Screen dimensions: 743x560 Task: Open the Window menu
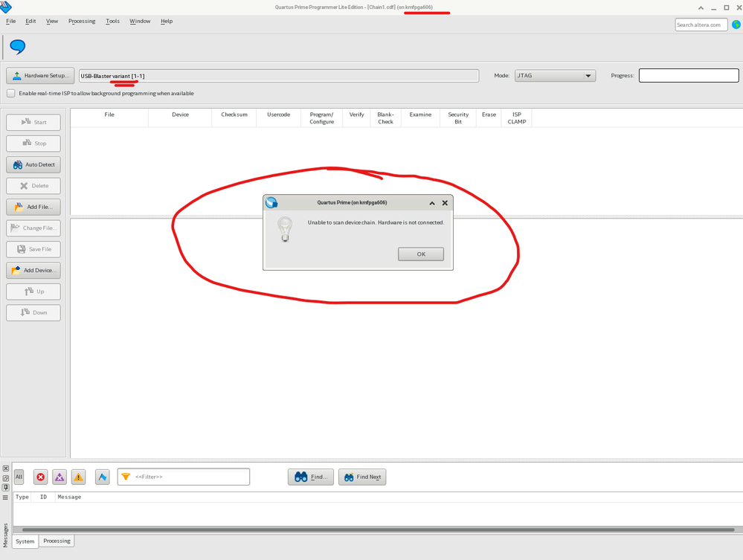(x=140, y=21)
